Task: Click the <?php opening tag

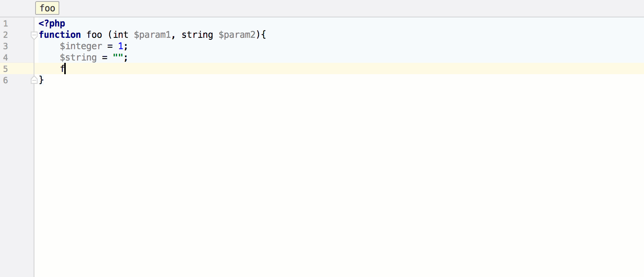Action: pyautogui.click(x=52, y=23)
